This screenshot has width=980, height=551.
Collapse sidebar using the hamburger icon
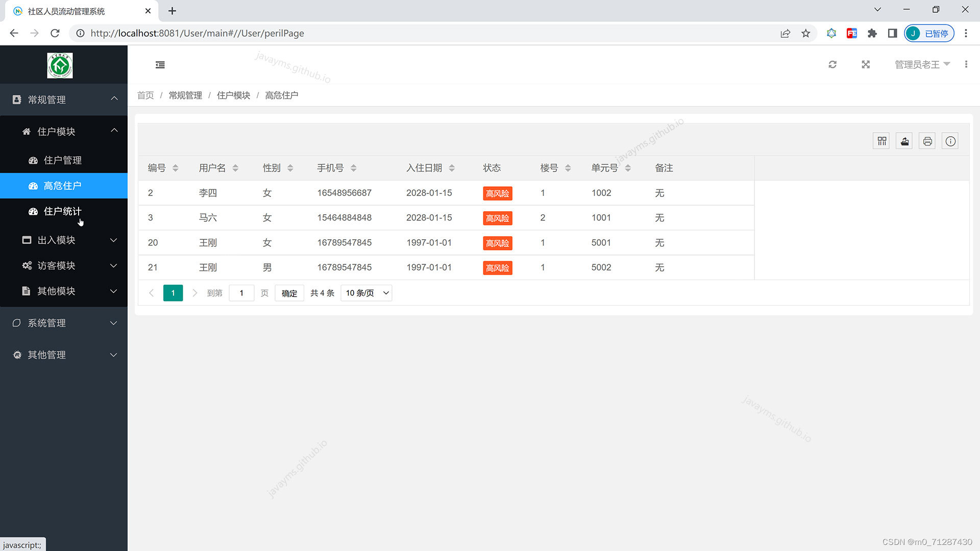pyautogui.click(x=160, y=65)
